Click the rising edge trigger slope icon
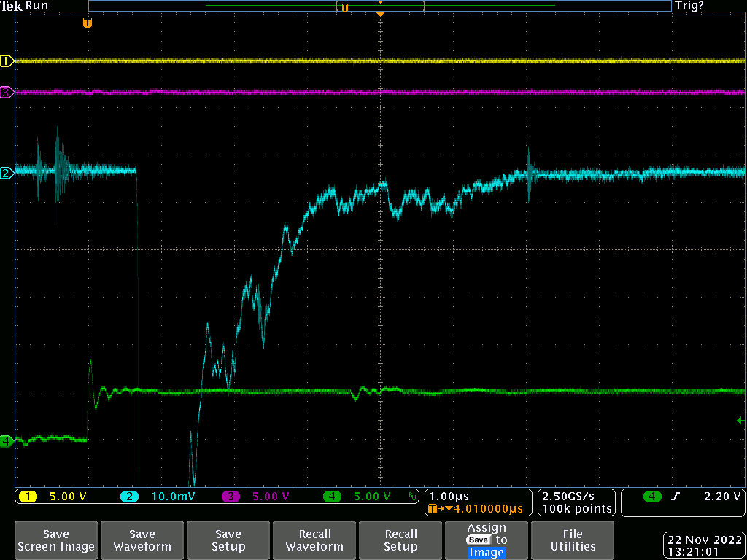The image size is (747, 560). 676,497
